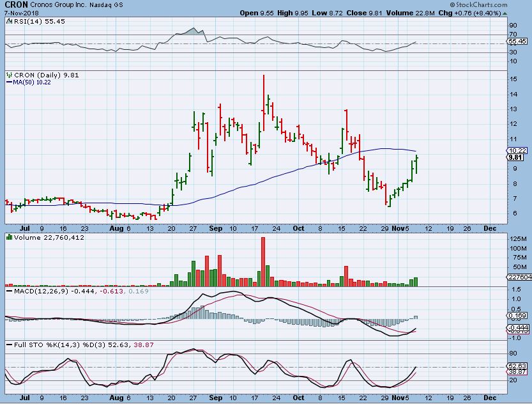Click the last green volume bar in November
The width and height of the screenshot is (532, 404).
coord(416,281)
